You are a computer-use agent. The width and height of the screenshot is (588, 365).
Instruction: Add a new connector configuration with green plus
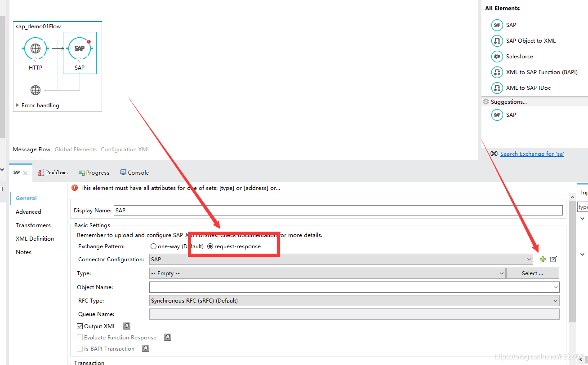543,259
